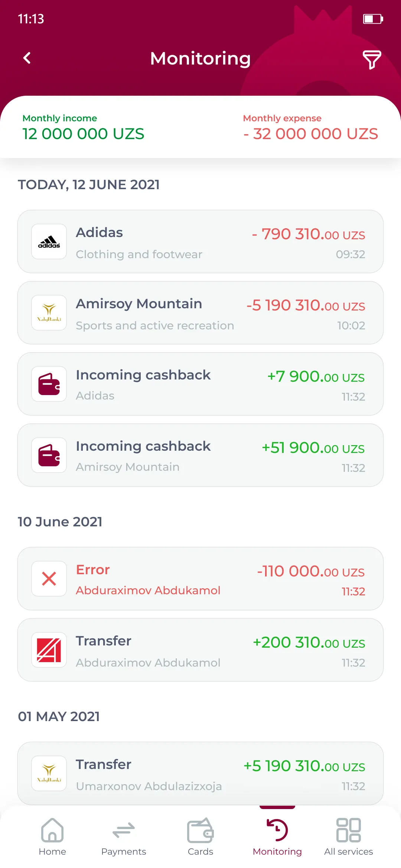401x868 pixels.
Task: Tap the wallet icon for Adidas cashback
Action: [49, 384]
